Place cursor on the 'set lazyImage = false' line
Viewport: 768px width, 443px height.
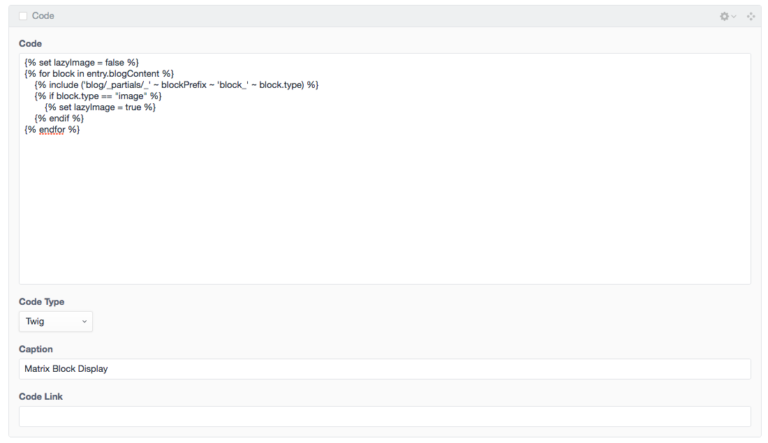point(82,62)
